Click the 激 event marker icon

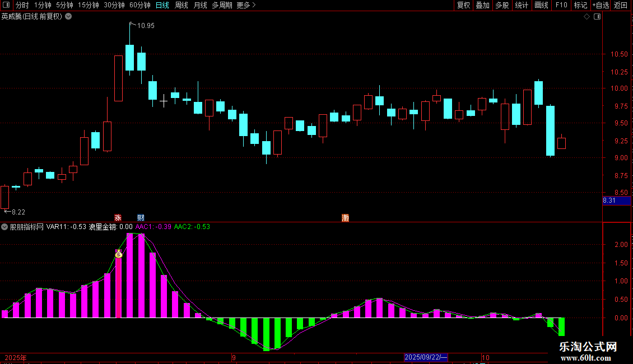345,217
